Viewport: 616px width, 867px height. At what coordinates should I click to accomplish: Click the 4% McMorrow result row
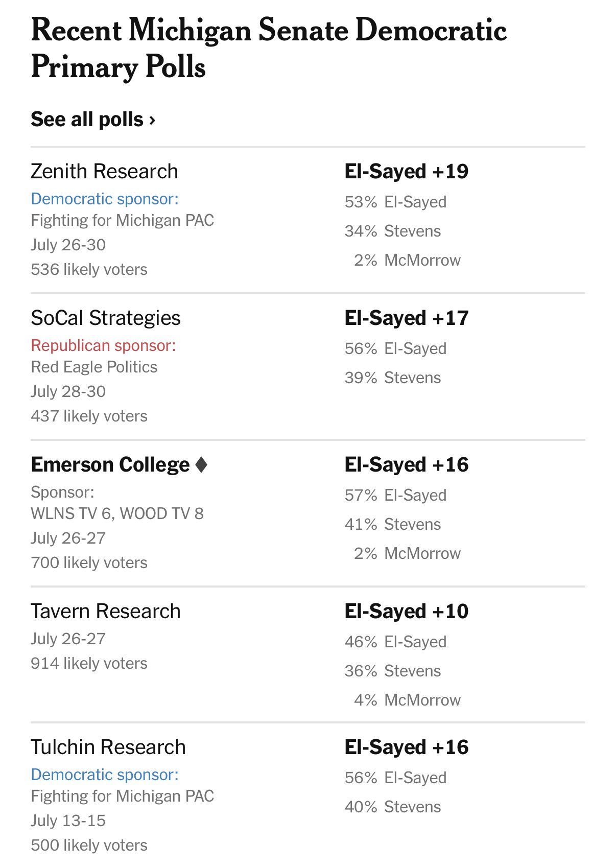(407, 700)
